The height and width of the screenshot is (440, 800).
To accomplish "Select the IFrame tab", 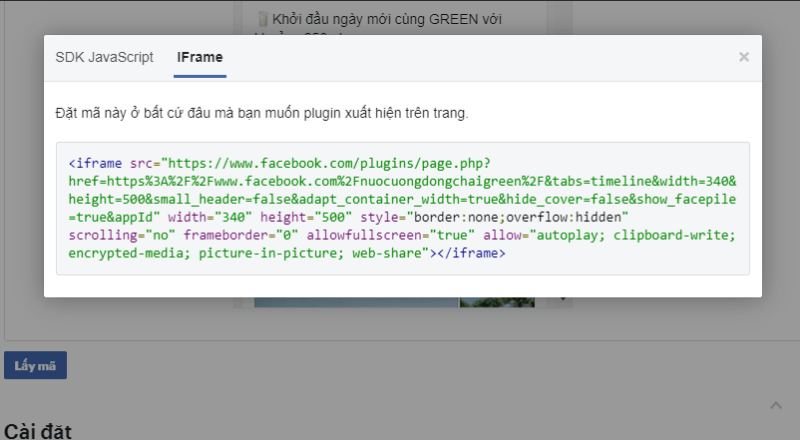I will (x=199, y=57).
